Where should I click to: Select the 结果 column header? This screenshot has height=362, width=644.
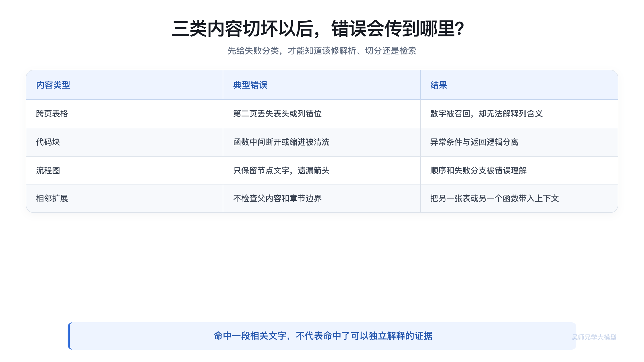(x=519, y=85)
